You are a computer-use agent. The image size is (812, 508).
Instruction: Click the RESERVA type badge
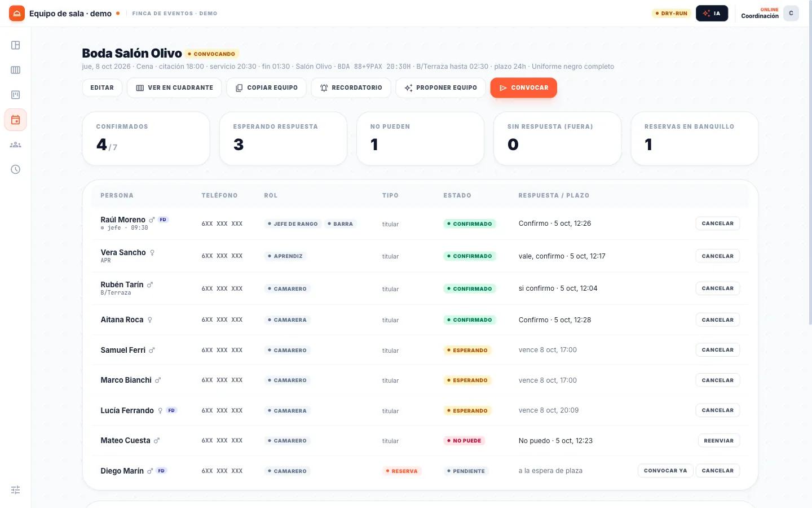(x=401, y=471)
